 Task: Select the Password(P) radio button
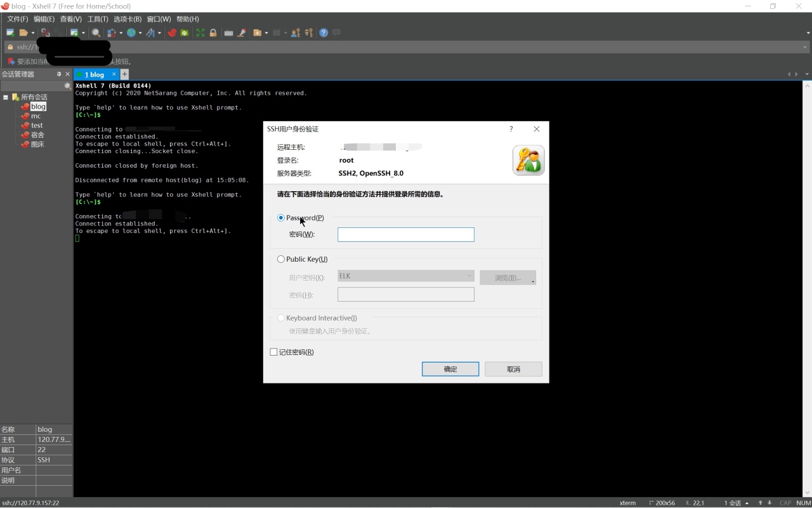pyautogui.click(x=281, y=218)
